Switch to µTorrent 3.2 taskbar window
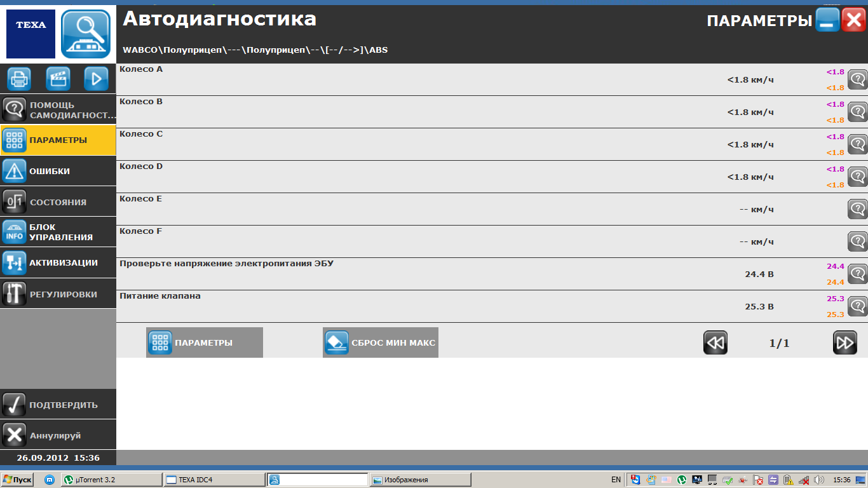 [x=111, y=480]
